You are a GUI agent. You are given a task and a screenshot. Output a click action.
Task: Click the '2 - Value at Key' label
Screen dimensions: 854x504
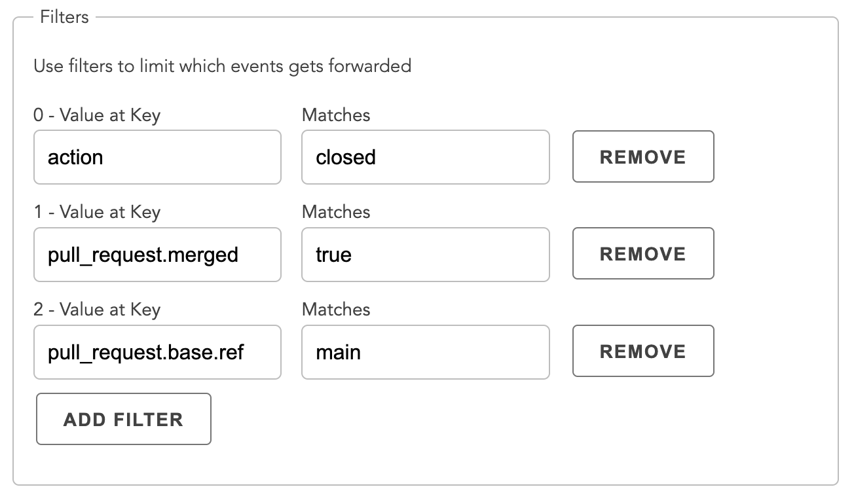97,310
